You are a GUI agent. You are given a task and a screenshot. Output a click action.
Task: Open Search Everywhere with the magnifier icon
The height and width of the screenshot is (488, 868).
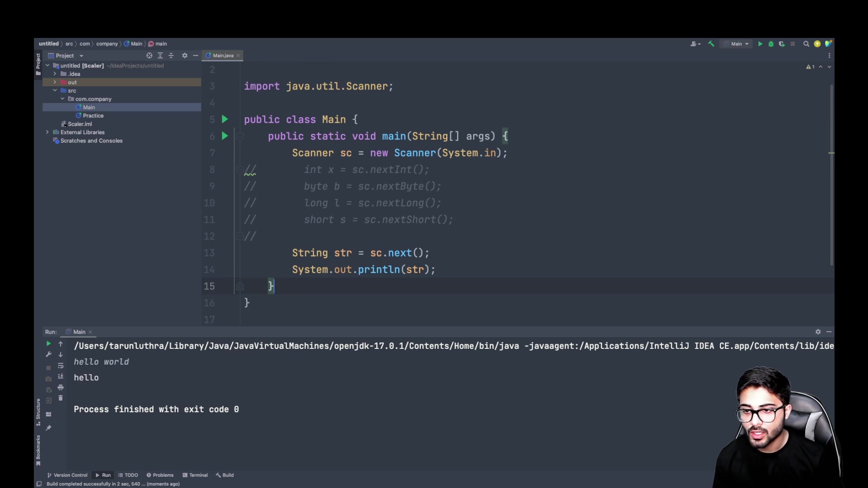click(x=806, y=43)
